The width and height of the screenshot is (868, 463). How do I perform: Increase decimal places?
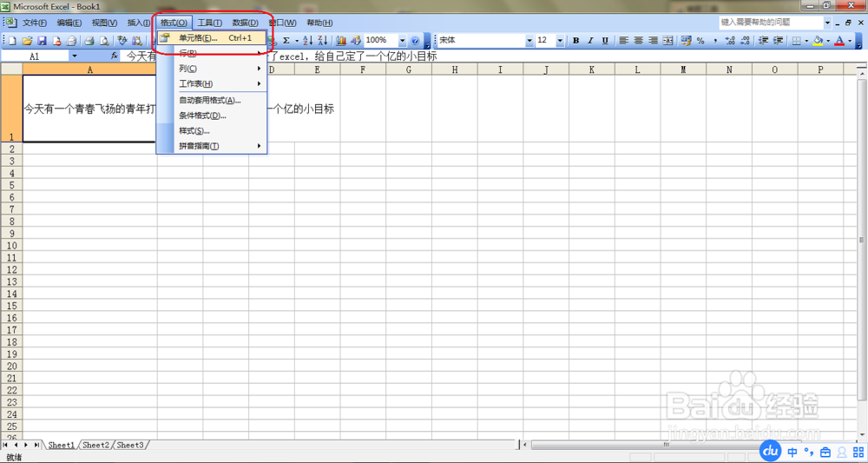[730, 41]
